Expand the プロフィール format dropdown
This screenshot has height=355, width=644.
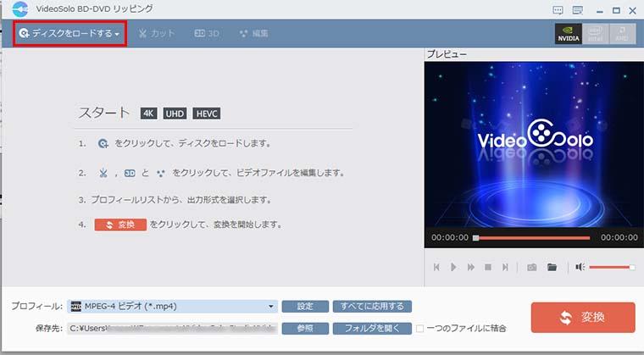click(271, 306)
